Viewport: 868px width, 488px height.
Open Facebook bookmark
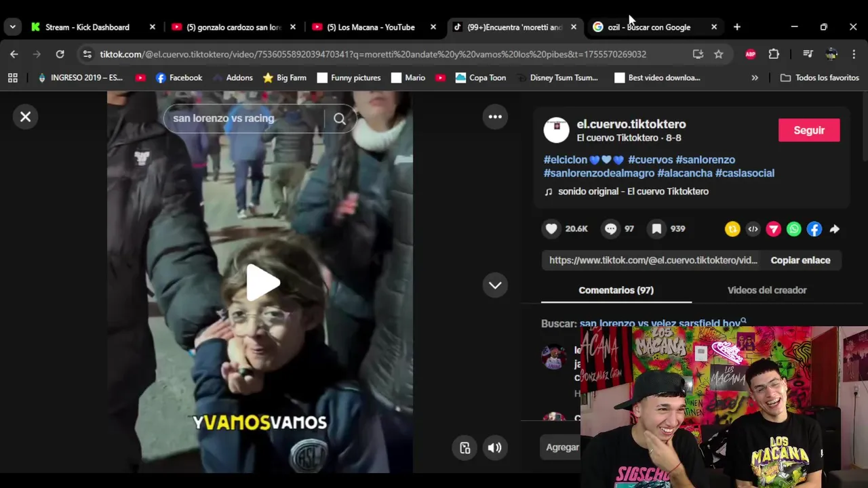(x=179, y=78)
